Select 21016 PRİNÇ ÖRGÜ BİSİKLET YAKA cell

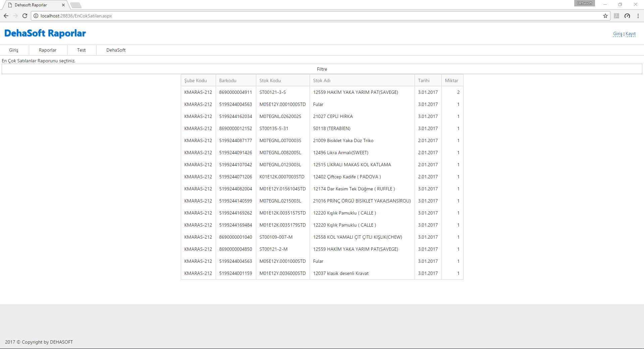coord(362,201)
